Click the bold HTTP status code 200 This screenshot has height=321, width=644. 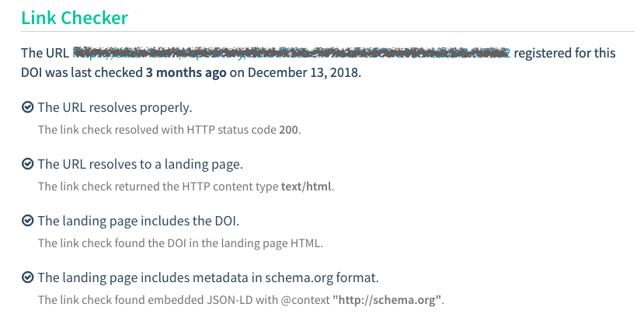288,129
